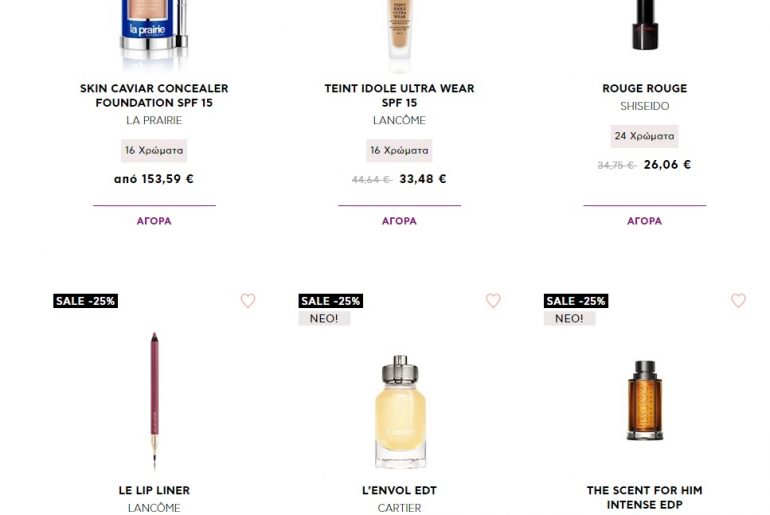The image size is (770, 515).
Task: Click wishlist heart for The Scent For Him
Action: [x=738, y=300]
